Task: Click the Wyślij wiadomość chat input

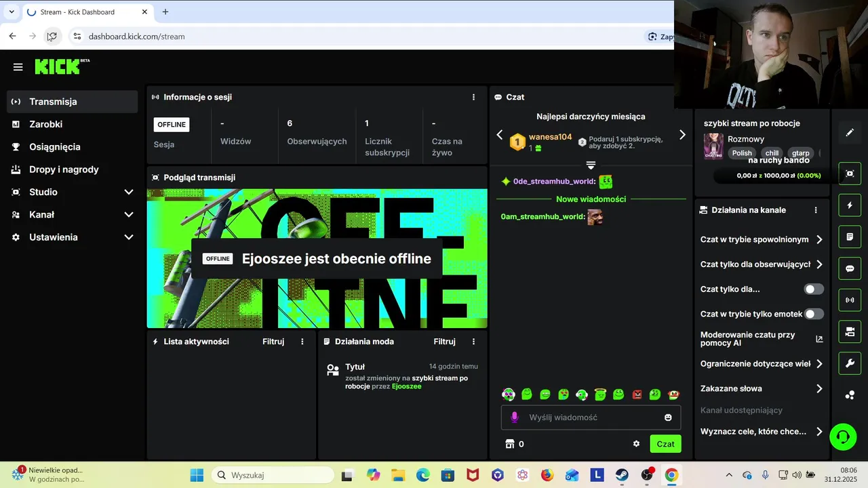Action: tap(590, 418)
